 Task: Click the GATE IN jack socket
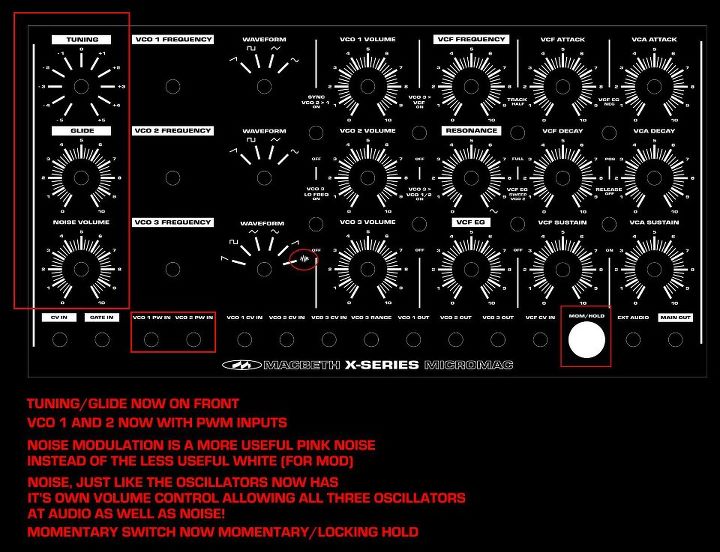pyautogui.click(x=102, y=339)
